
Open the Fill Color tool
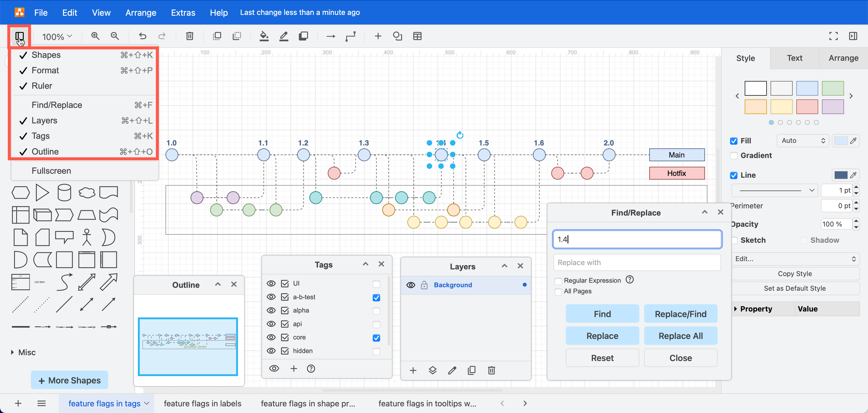[264, 36]
